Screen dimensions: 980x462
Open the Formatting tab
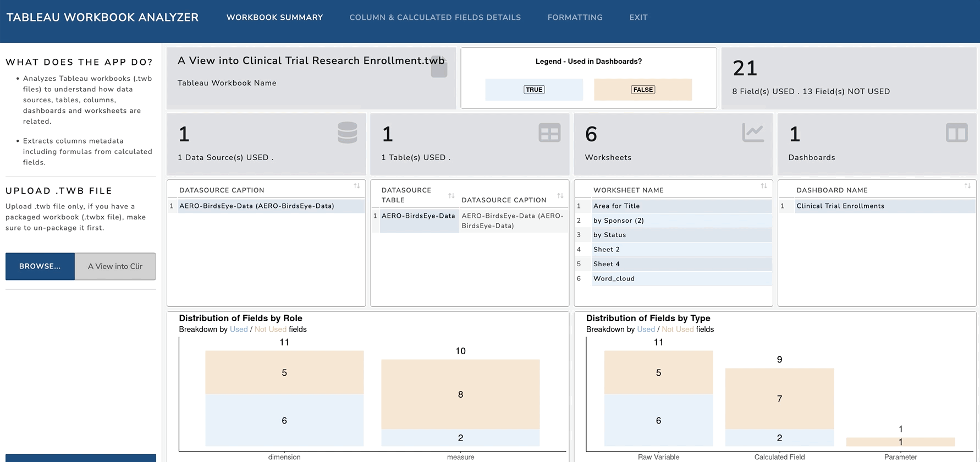(575, 18)
